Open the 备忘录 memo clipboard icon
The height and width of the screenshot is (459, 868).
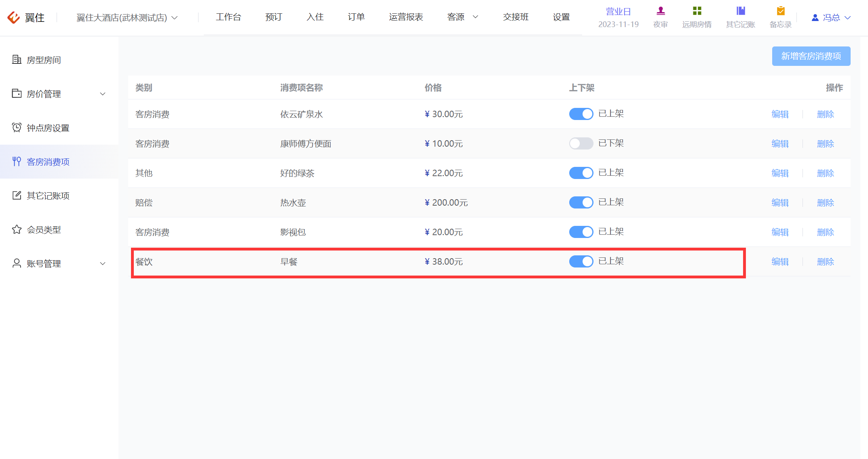pyautogui.click(x=781, y=11)
